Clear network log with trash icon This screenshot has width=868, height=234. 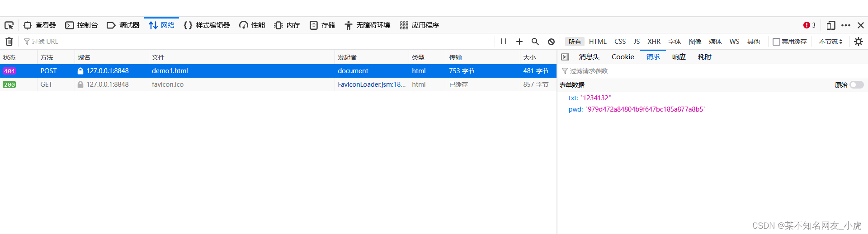[x=9, y=42]
